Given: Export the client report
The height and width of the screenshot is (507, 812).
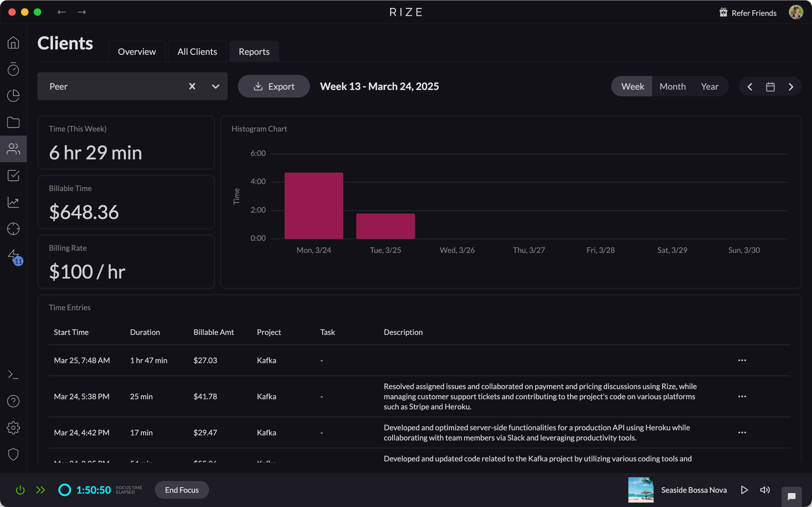Looking at the screenshot, I should pyautogui.click(x=273, y=86).
